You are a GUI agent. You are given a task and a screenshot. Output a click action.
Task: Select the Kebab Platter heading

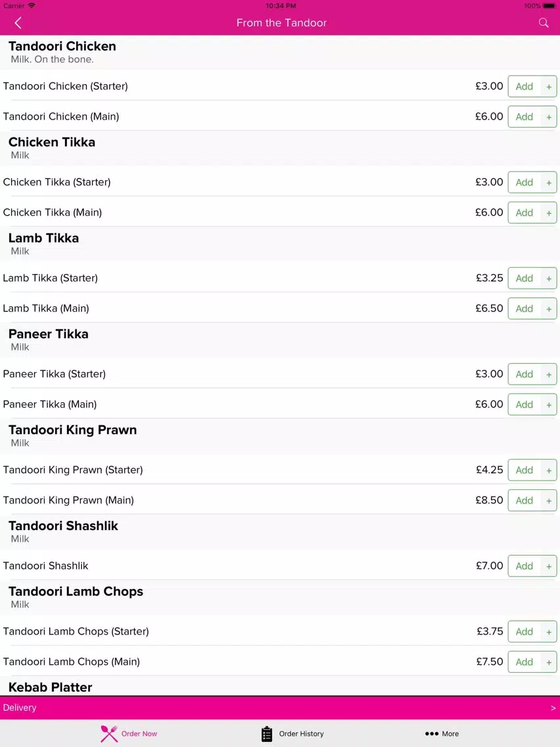click(51, 687)
